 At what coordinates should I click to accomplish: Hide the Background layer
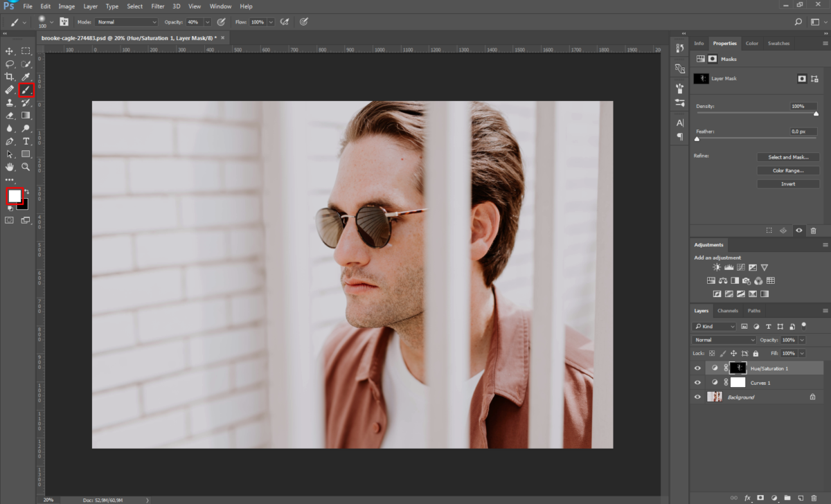pos(697,397)
